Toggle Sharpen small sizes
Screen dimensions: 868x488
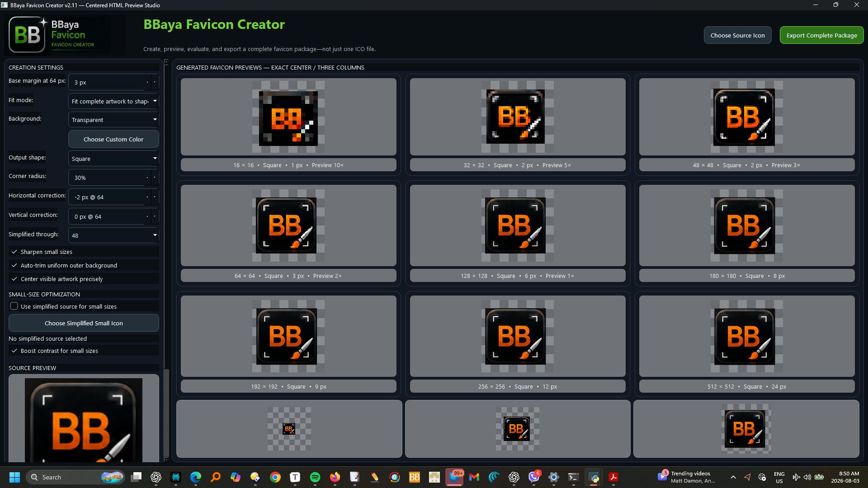coord(84,252)
